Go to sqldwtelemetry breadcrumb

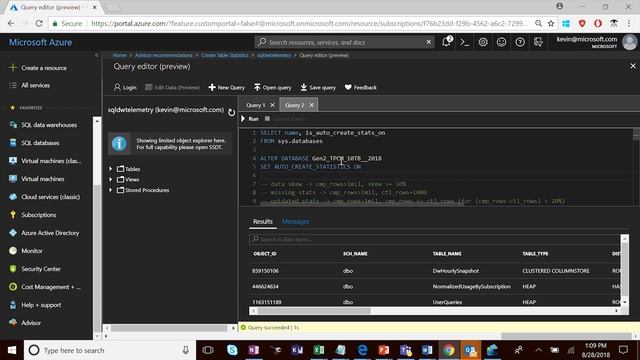tap(273, 55)
